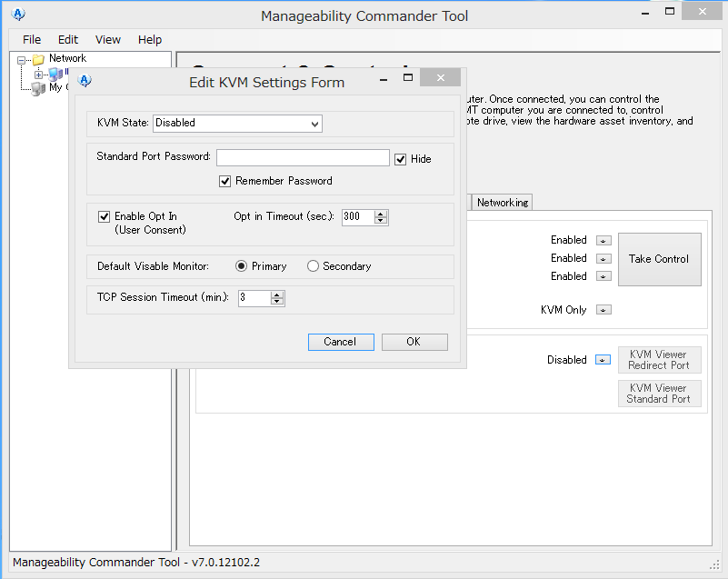Click the Edit KVM Settings dialog icon
The height and width of the screenshot is (579, 728).
point(85,81)
